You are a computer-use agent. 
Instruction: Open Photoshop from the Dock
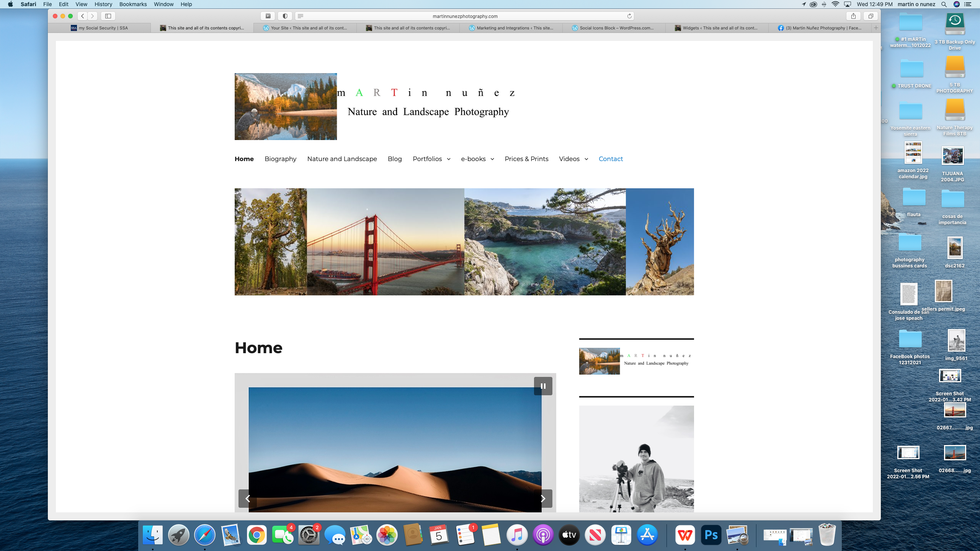click(x=711, y=535)
